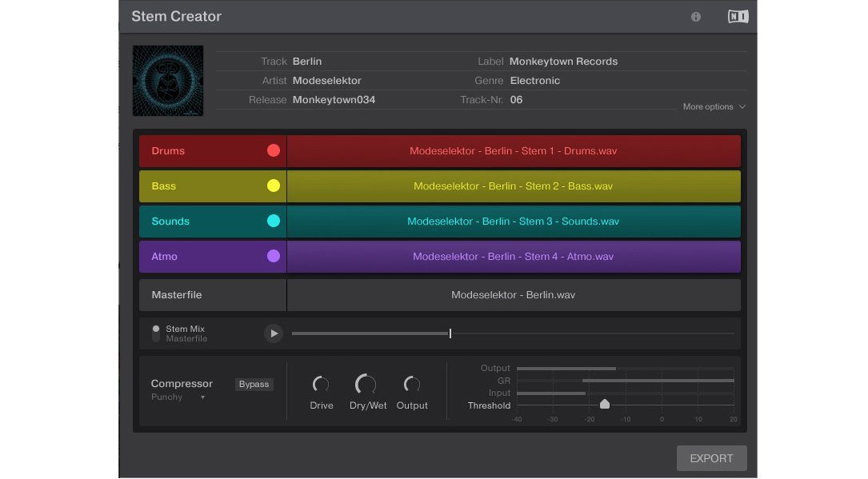This screenshot has width=868, height=479.
Task: Toggle the compressor Bypass button
Action: coord(254,384)
